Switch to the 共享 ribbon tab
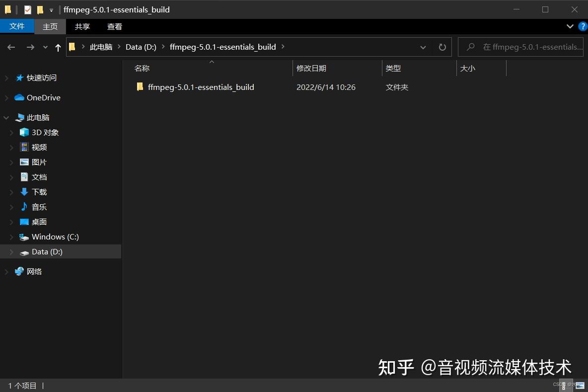The image size is (588, 392). 82,26
